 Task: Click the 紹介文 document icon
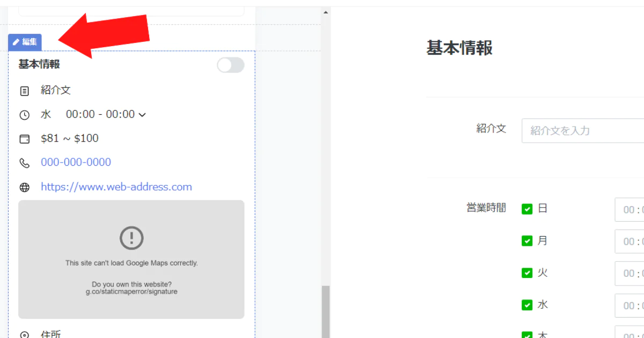coord(24,91)
